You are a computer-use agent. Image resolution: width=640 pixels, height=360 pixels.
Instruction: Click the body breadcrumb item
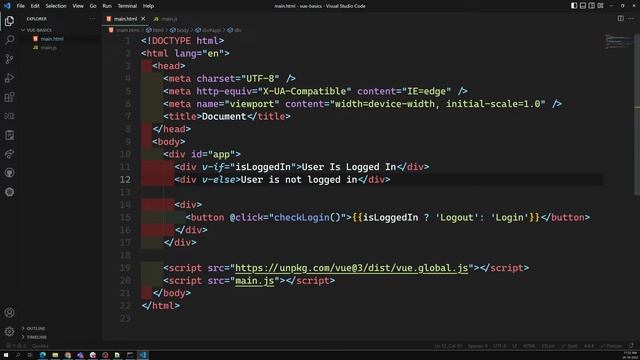click(180, 30)
